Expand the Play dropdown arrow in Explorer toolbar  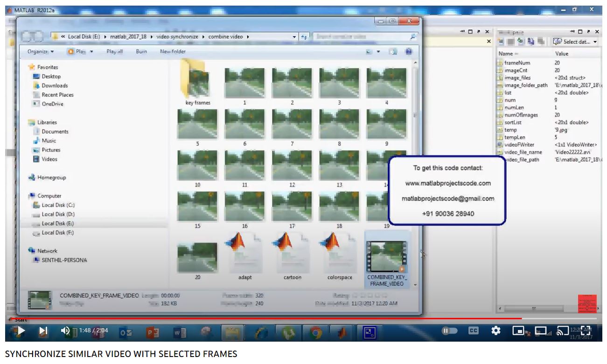91,52
